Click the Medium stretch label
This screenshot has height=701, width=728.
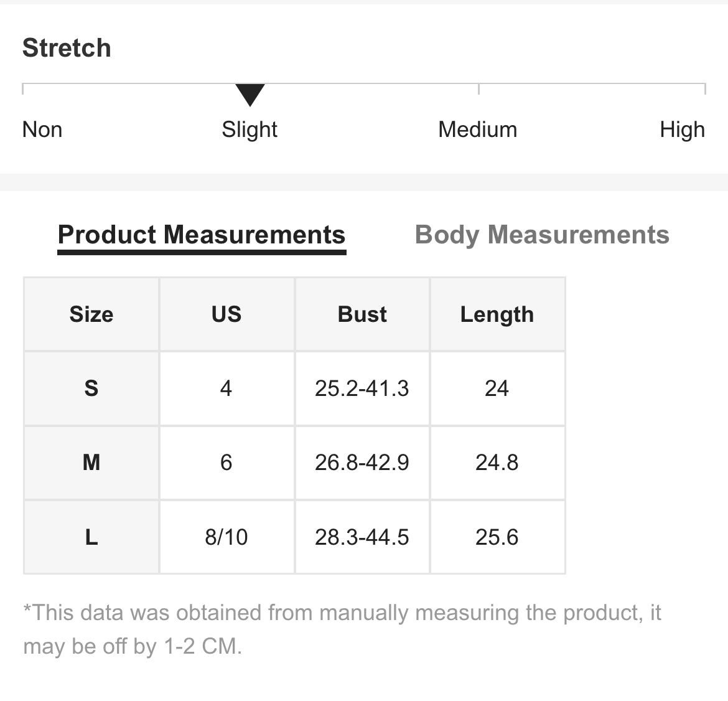pyautogui.click(x=477, y=129)
